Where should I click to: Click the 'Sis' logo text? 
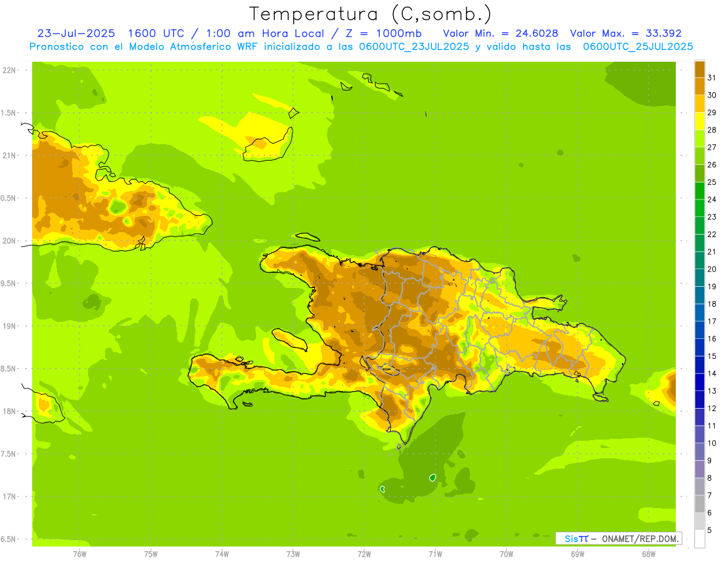click(571, 538)
